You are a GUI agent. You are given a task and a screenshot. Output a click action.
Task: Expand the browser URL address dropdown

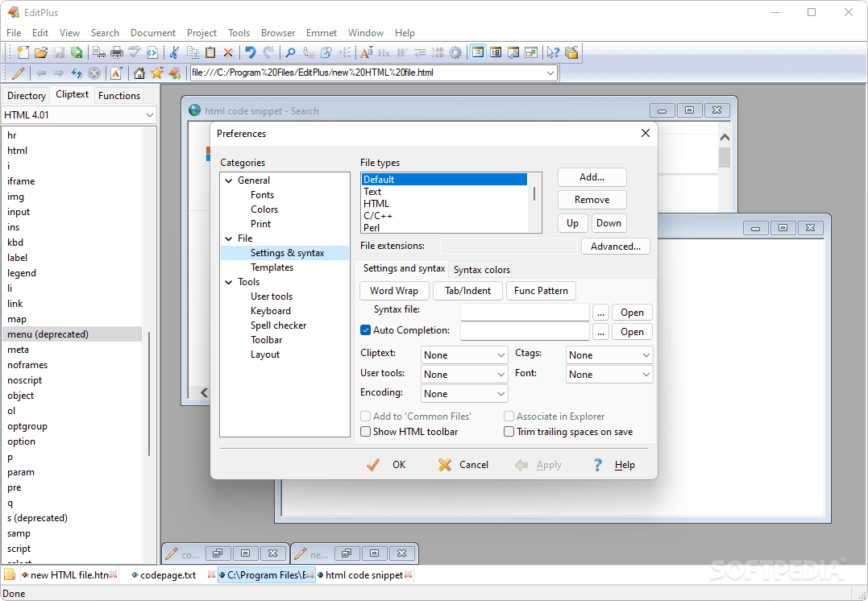[x=550, y=73]
